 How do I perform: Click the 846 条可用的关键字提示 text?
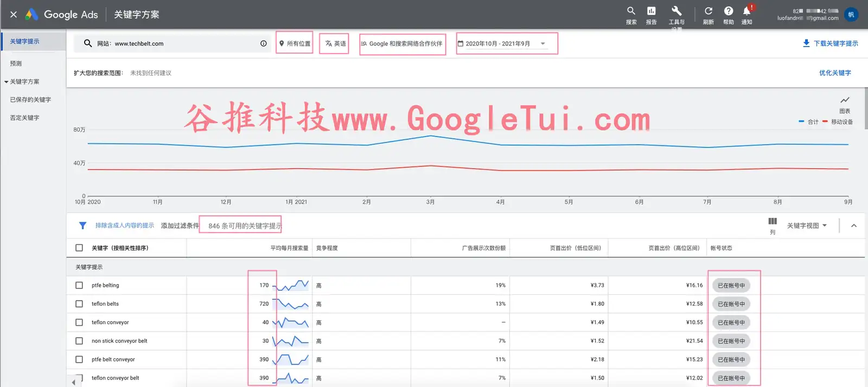pyautogui.click(x=245, y=226)
